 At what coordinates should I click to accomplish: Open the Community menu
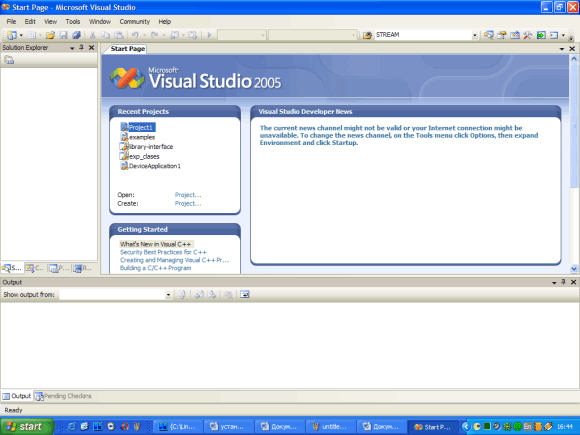click(x=135, y=21)
